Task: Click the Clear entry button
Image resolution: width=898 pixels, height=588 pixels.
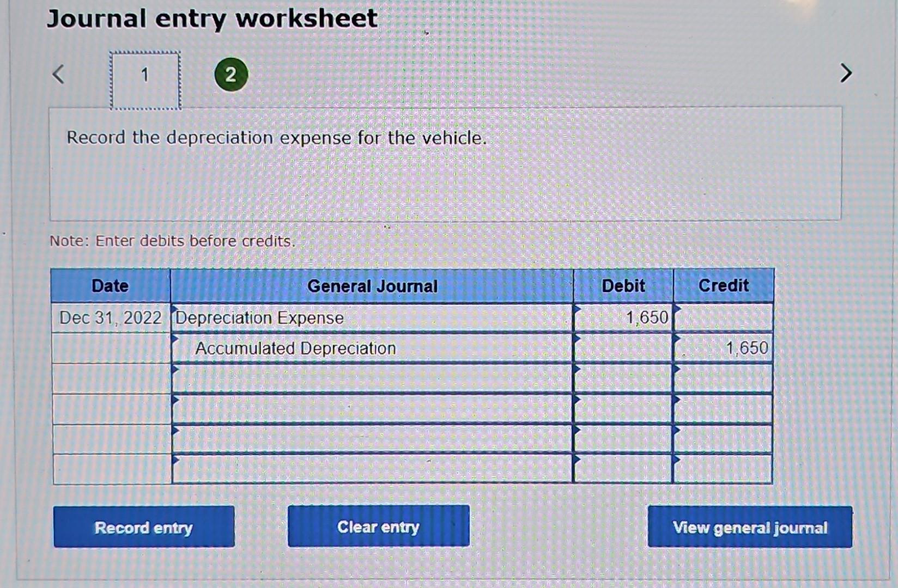Action: [x=378, y=526]
